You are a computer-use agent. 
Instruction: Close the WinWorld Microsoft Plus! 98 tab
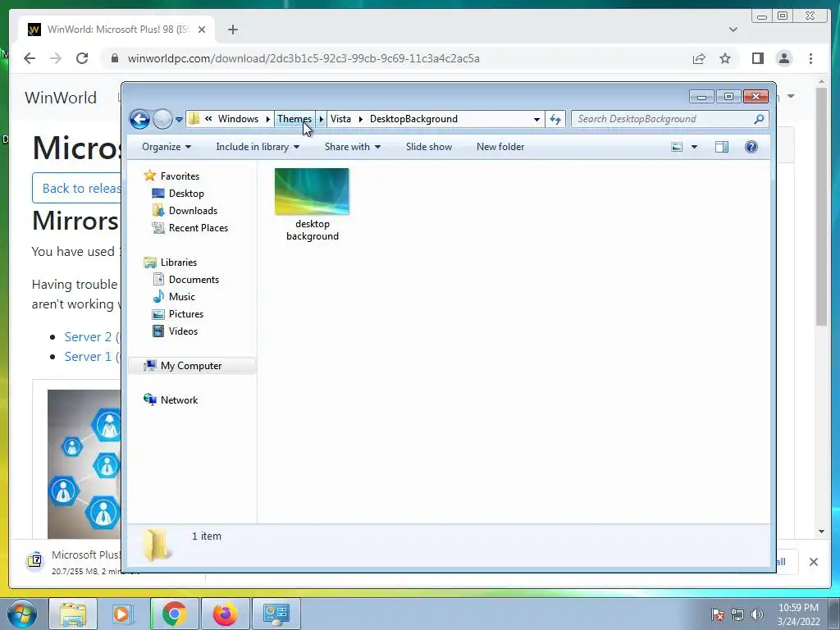tap(202, 30)
